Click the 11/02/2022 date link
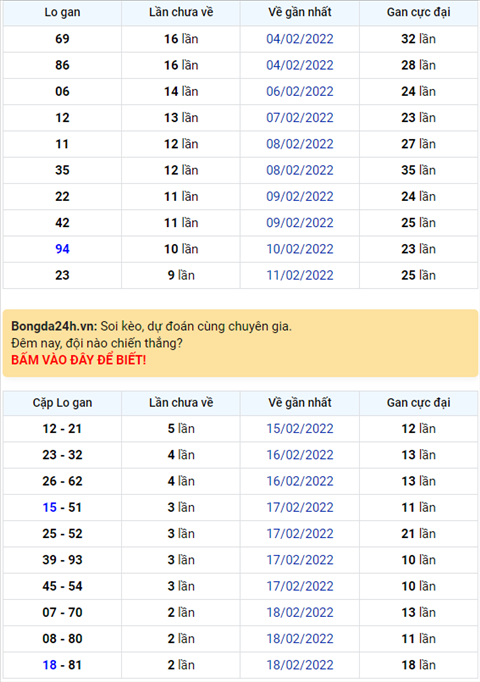This screenshot has width=480, height=682. 300,275
